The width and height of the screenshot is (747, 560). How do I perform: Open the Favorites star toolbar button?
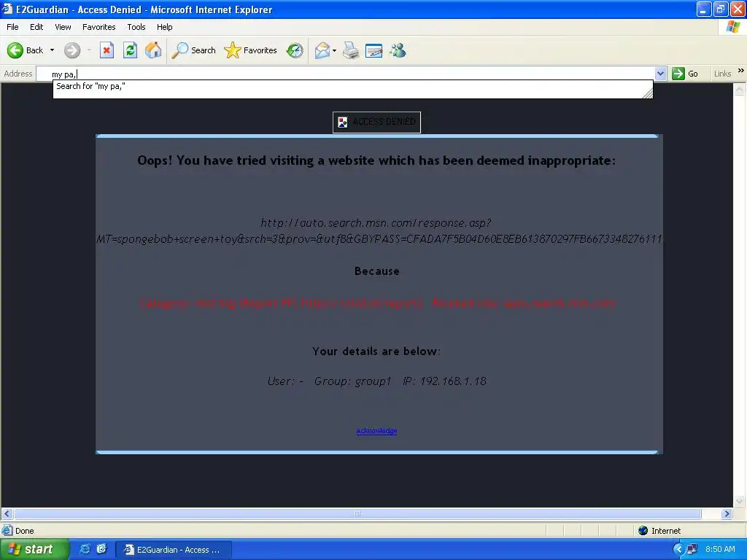pos(251,50)
